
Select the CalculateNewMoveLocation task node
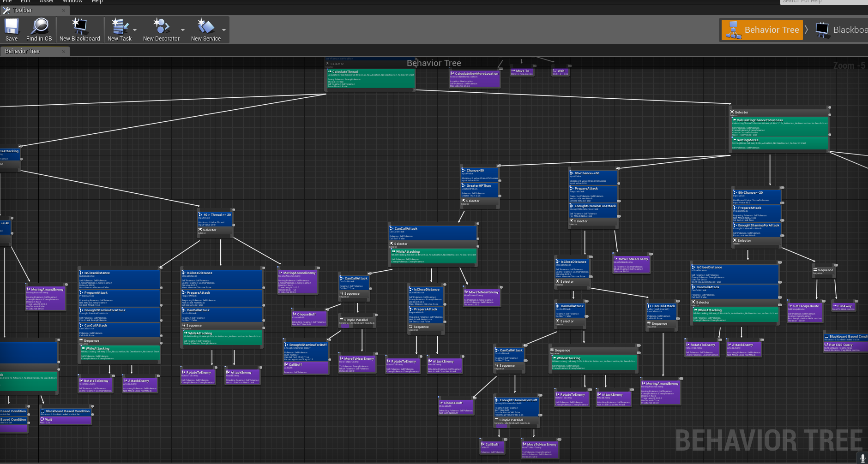pyautogui.click(x=475, y=79)
